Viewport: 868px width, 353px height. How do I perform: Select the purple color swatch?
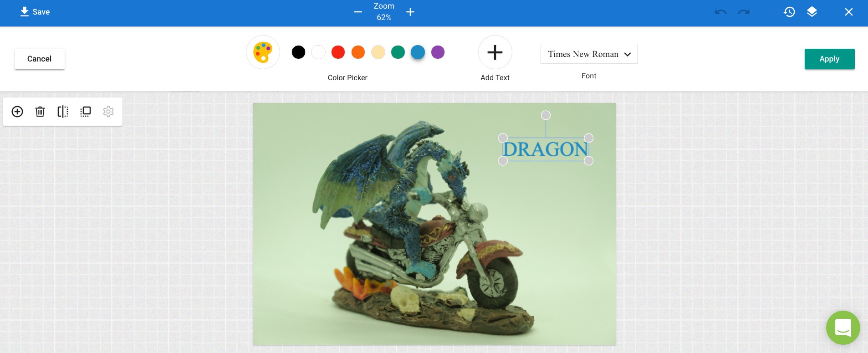pos(438,52)
